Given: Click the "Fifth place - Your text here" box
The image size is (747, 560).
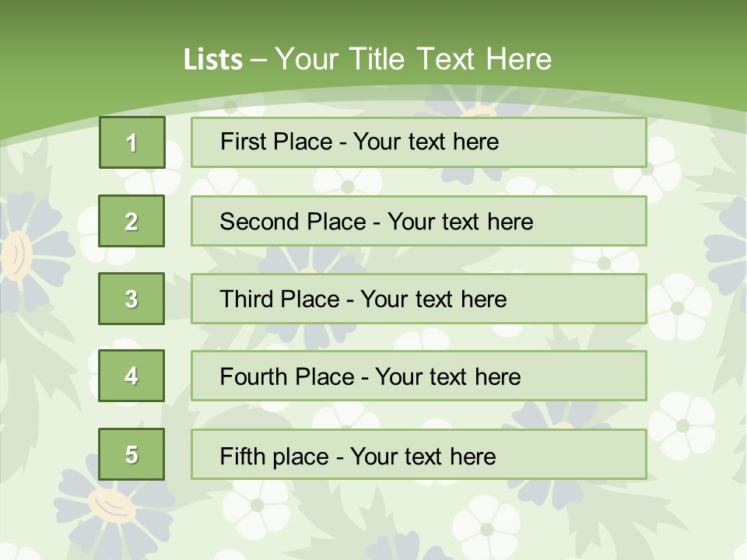Looking at the screenshot, I should point(419,454).
